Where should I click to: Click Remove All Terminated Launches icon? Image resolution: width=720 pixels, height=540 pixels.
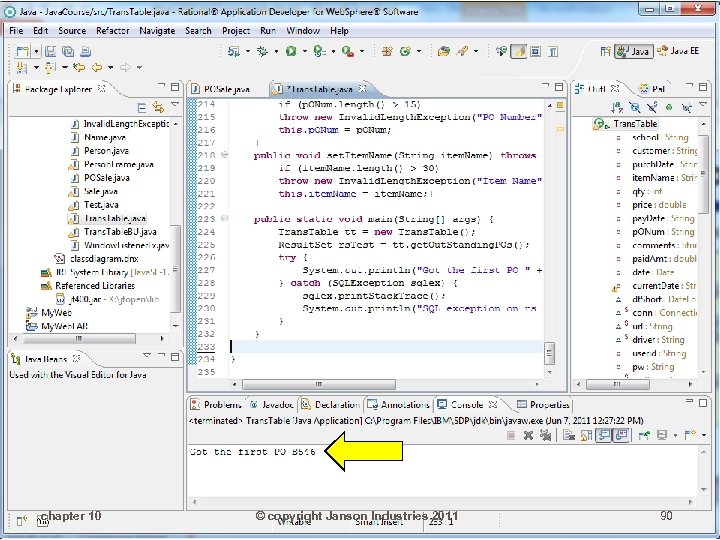[546, 435]
